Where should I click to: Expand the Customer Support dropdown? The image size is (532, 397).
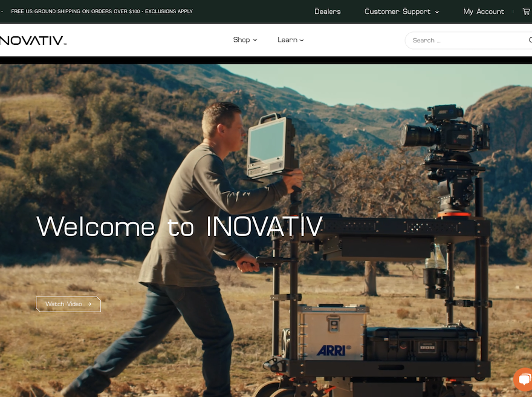(x=401, y=11)
